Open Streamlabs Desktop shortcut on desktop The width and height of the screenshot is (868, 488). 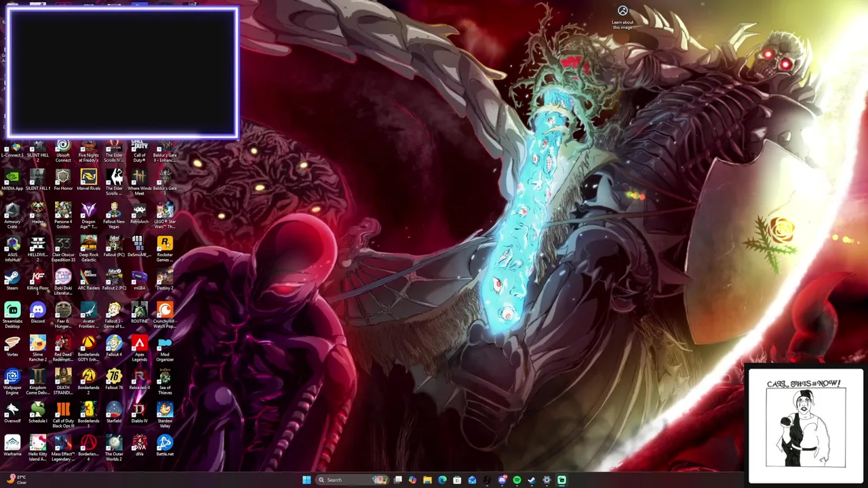12,316
